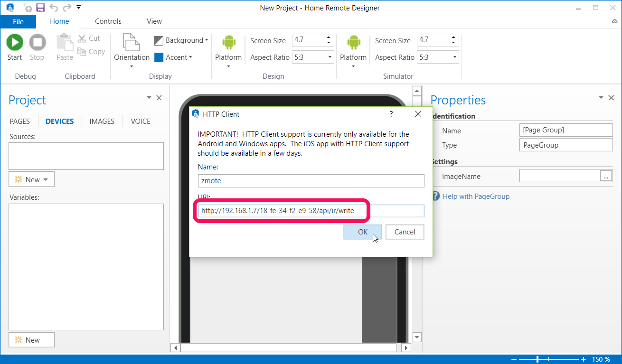Screen dimensions: 622x364
Task: Click the Save icon in title bar
Action: [40, 8]
